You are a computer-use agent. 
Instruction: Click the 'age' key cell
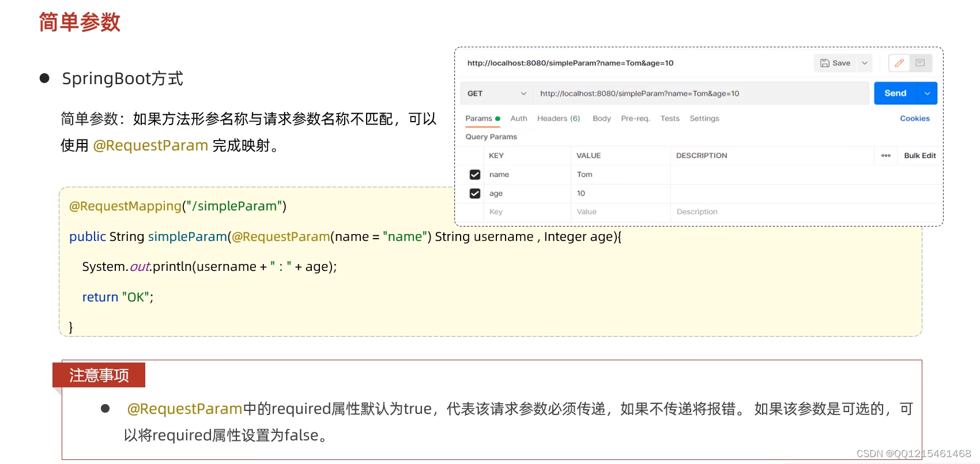click(527, 194)
